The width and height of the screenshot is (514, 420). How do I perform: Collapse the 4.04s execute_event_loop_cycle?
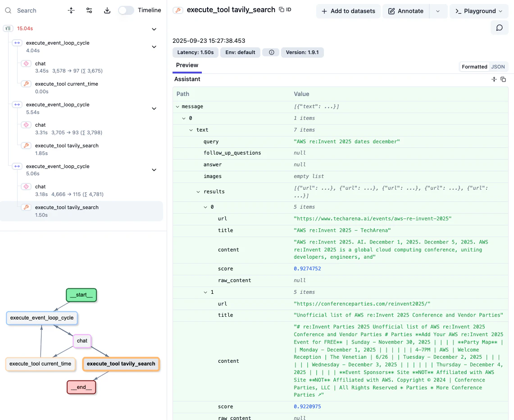pyautogui.click(x=154, y=47)
